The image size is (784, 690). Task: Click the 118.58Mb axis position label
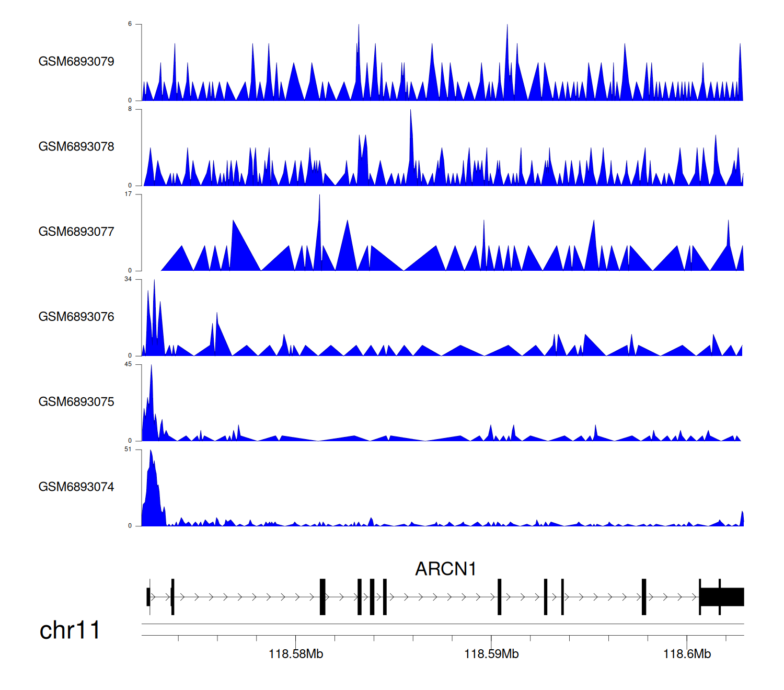296,654
